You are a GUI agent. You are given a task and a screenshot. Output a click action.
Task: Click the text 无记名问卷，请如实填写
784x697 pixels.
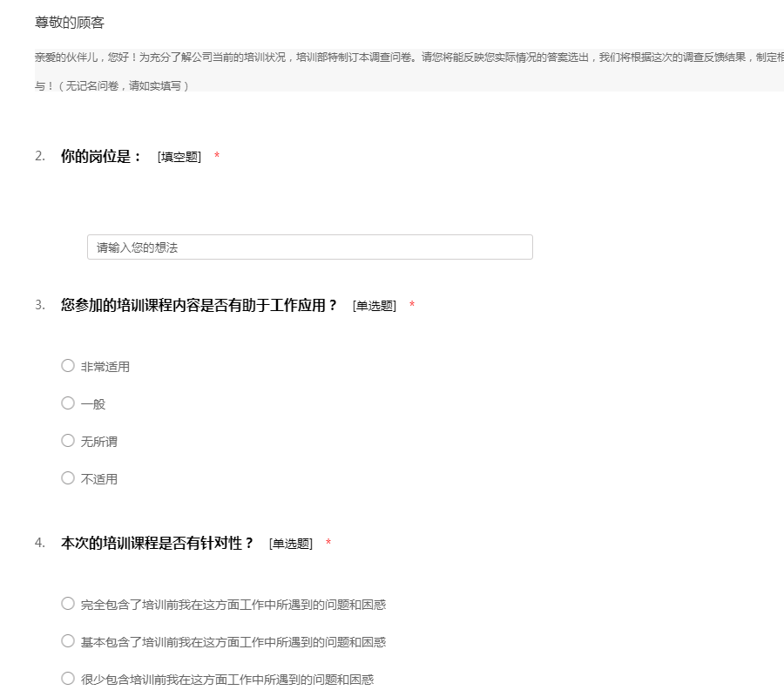pyautogui.click(x=124, y=86)
